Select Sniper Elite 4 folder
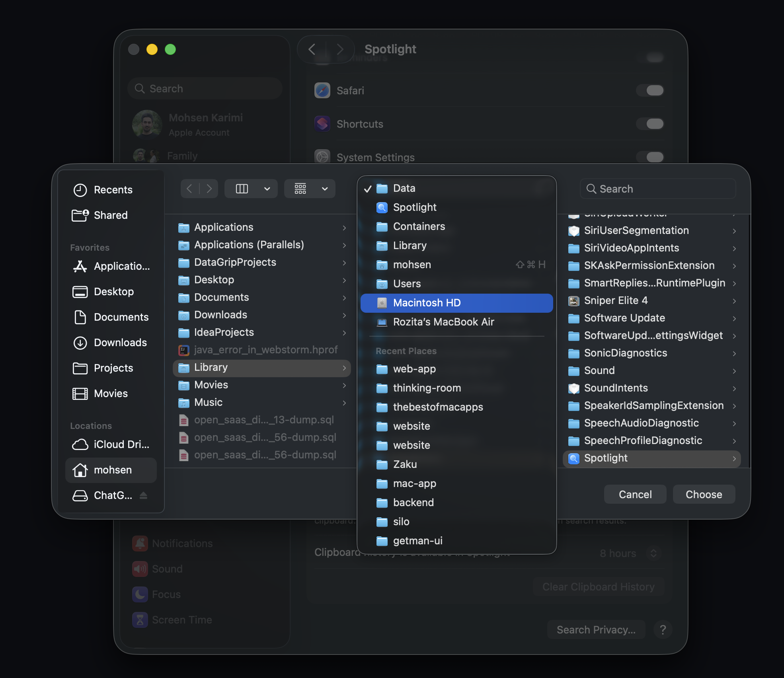Viewport: 784px width, 678px height. 652,300
